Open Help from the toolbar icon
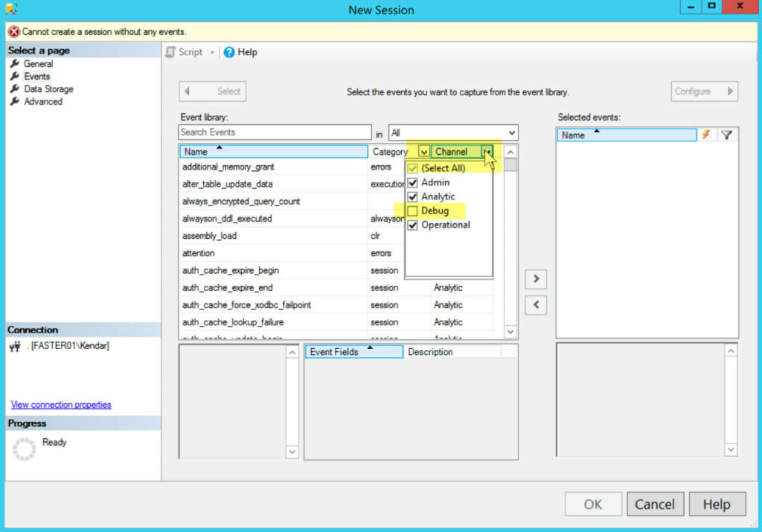The image size is (762, 532). point(229,52)
